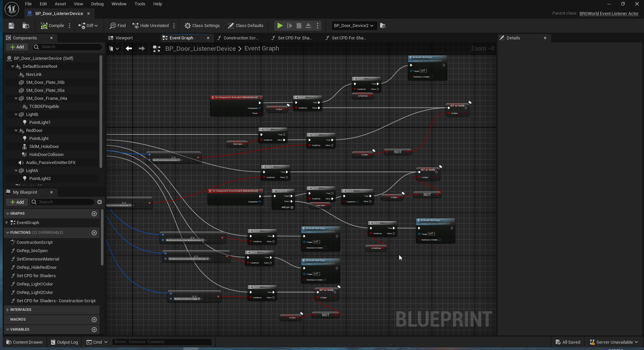This screenshot has height=350, width=644.
Task: Add a new component with Add button
Action: click(17, 47)
